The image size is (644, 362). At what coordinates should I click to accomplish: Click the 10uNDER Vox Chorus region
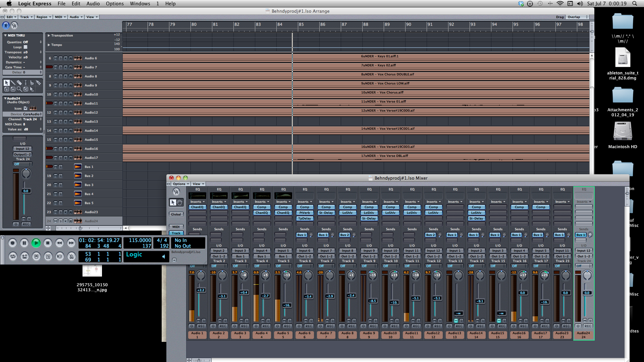tap(382, 93)
